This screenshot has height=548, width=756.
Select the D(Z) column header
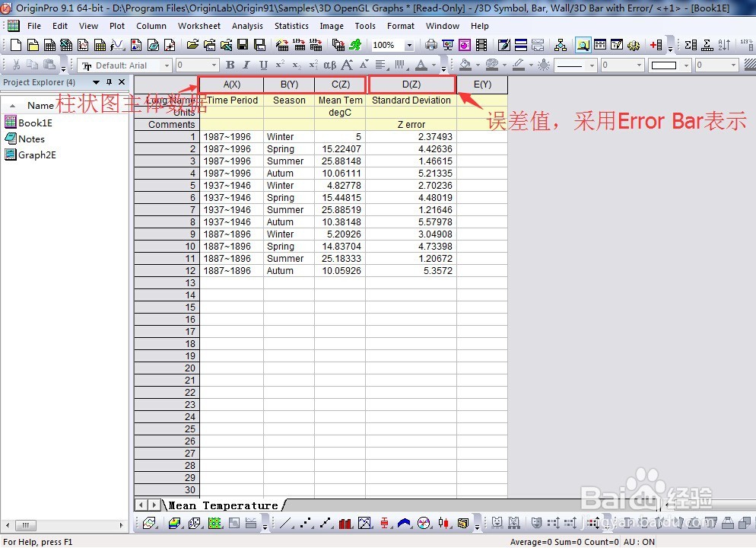click(411, 84)
